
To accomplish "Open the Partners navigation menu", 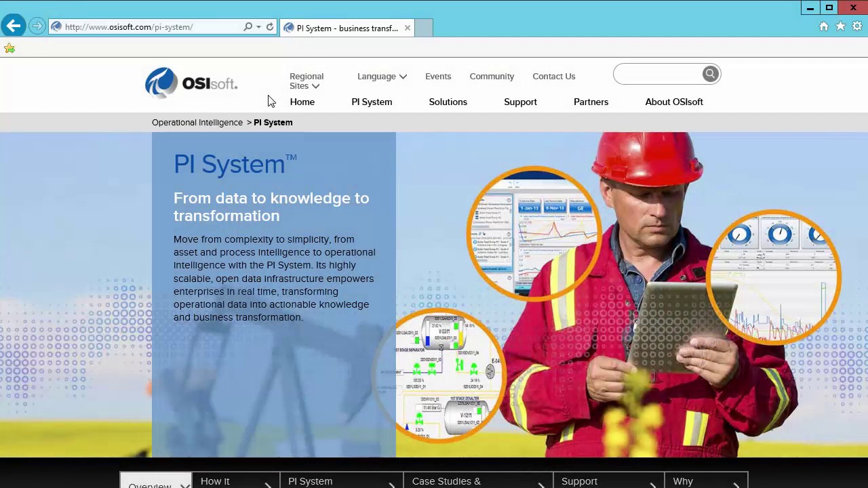I will point(591,102).
